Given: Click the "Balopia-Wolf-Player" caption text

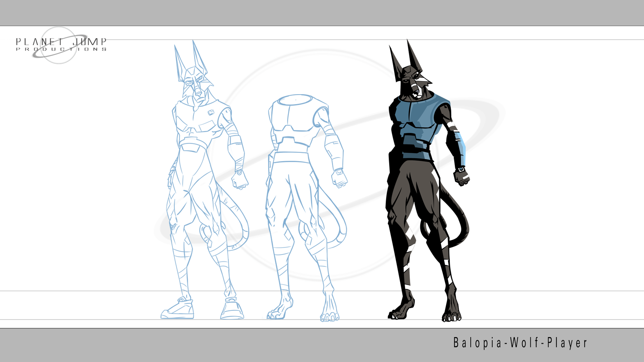Looking at the screenshot, I should (x=520, y=343).
